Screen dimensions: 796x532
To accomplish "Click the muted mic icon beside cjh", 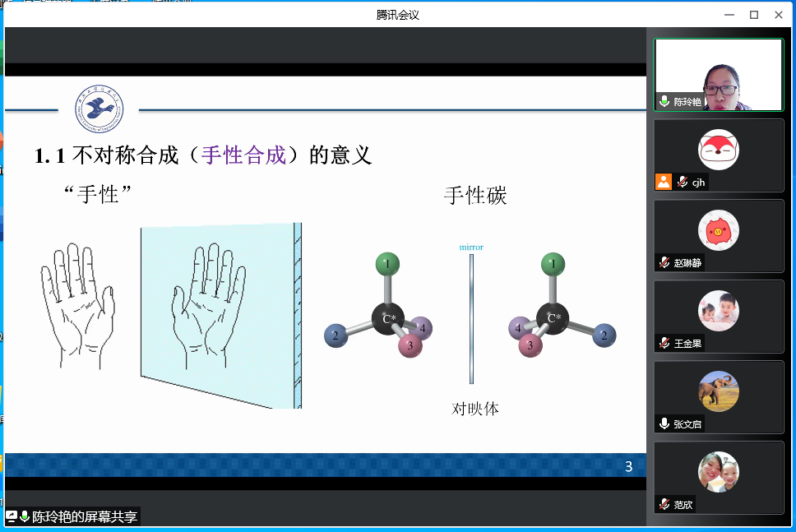I will (683, 183).
